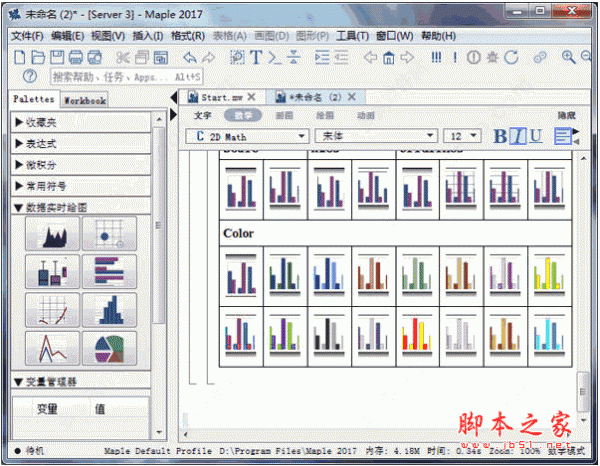Open print preview icon

point(95,57)
